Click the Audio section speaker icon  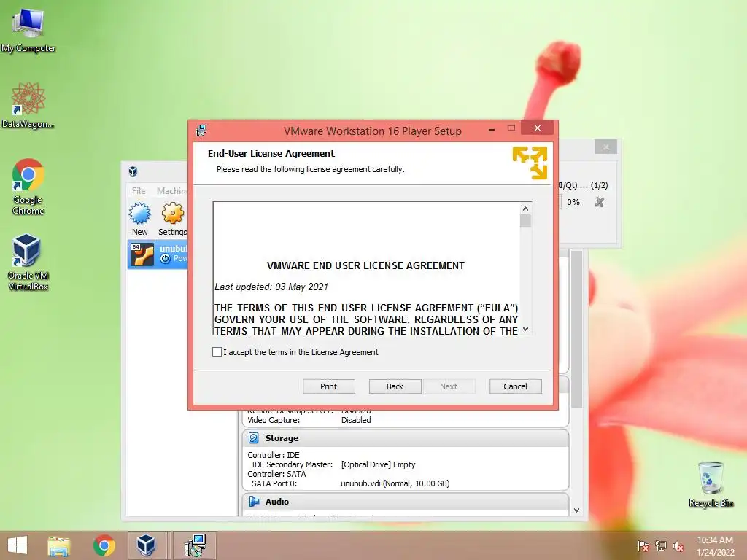point(254,502)
